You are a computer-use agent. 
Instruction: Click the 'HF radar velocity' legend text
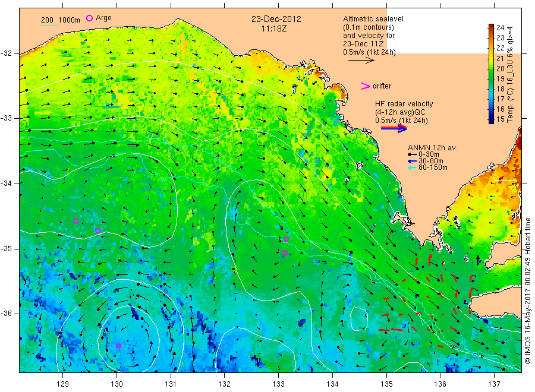pos(404,104)
